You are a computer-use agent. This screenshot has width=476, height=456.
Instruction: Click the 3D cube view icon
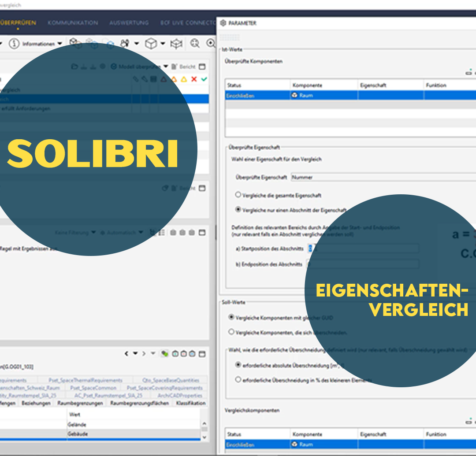(x=151, y=44)
